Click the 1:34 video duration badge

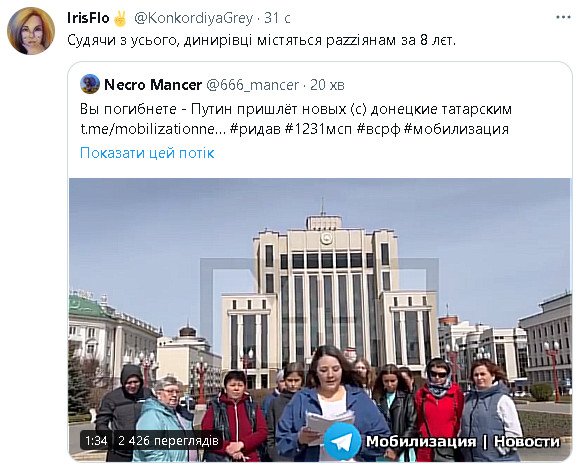click(x=96, y=441)
